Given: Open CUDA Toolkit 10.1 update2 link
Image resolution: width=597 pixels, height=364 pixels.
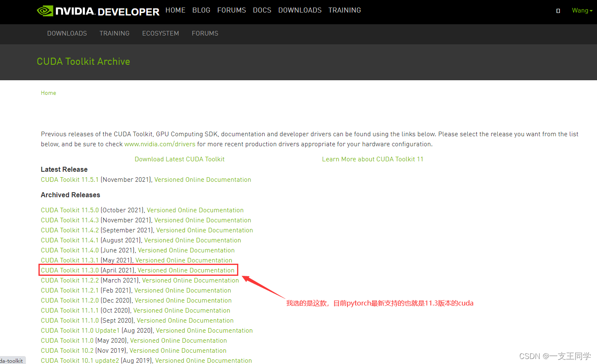Looking at the screenshot, I should click(80, 360).
